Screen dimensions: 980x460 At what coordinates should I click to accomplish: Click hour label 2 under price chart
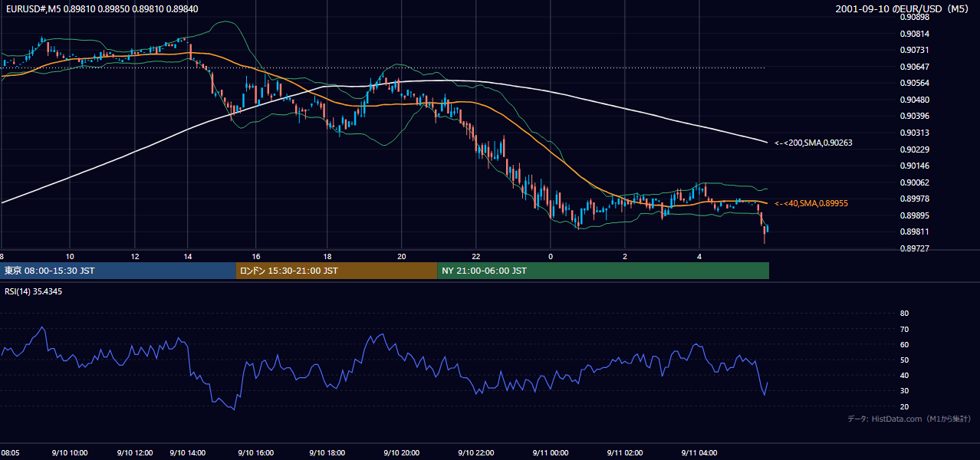point(625,256)
